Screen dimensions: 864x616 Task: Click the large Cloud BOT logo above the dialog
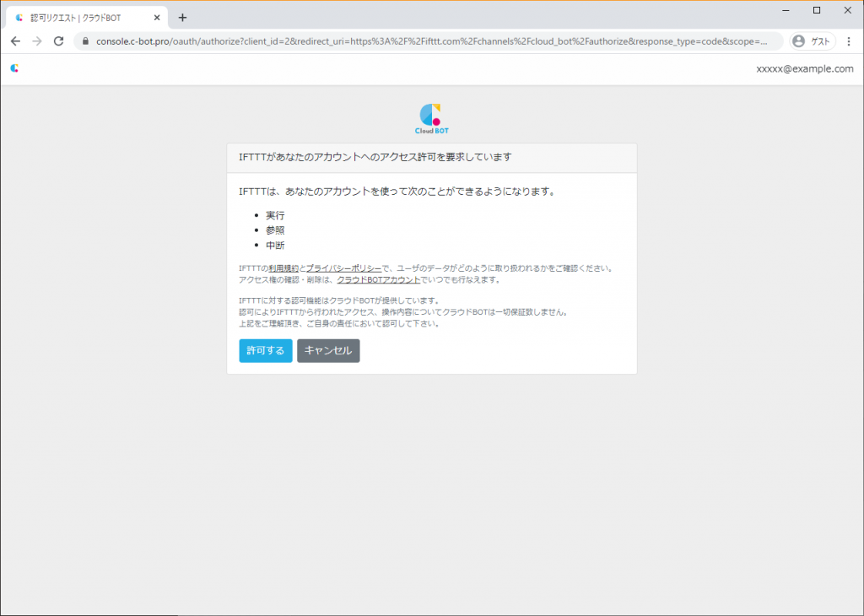pos(431,118)
